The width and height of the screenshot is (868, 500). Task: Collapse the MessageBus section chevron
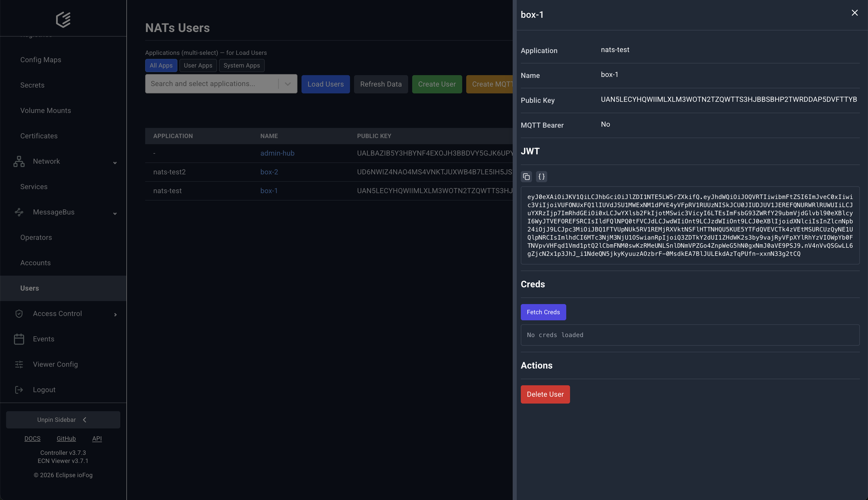click(x=115, y=214)
